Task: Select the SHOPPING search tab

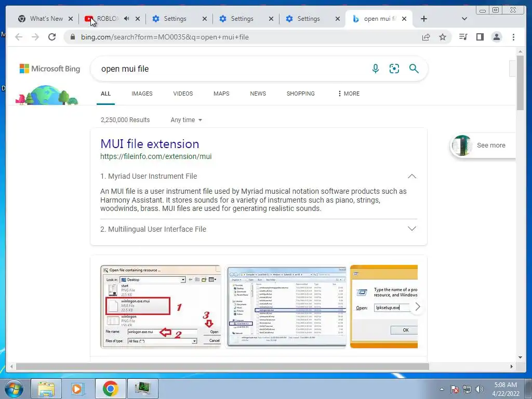Action: pos(301,94)
